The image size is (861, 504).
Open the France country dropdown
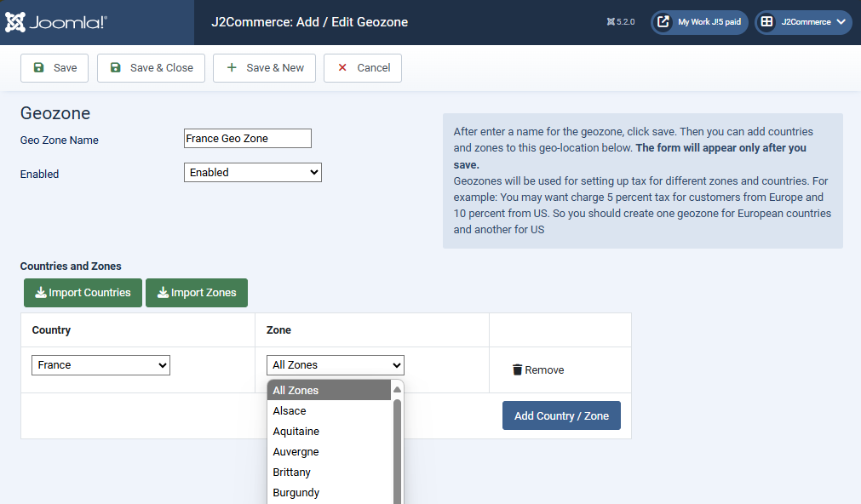[101, 365]
